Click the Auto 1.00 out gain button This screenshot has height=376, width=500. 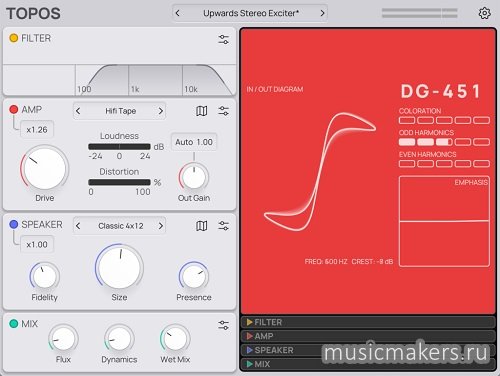(x=194, y=142)
